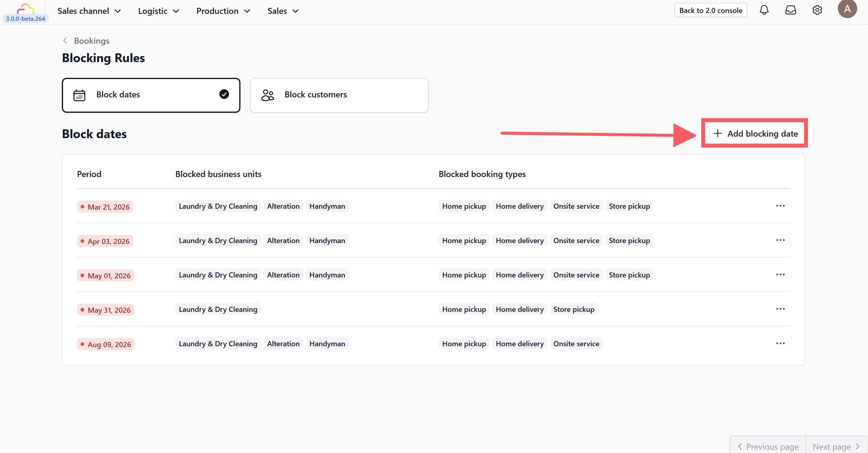Screen dimensions: 868x453
Task: Expand the Sales channel dropdown menu
Action: click(89, 11)
